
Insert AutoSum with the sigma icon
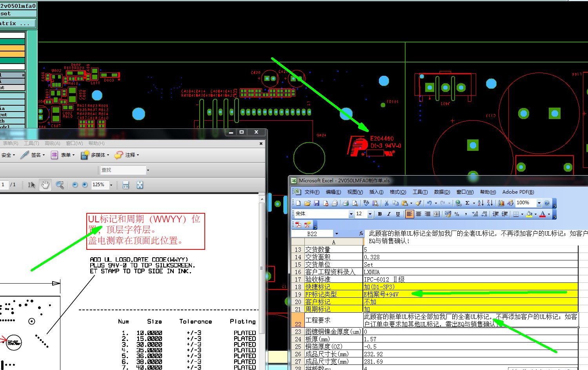tap(468, 203)
